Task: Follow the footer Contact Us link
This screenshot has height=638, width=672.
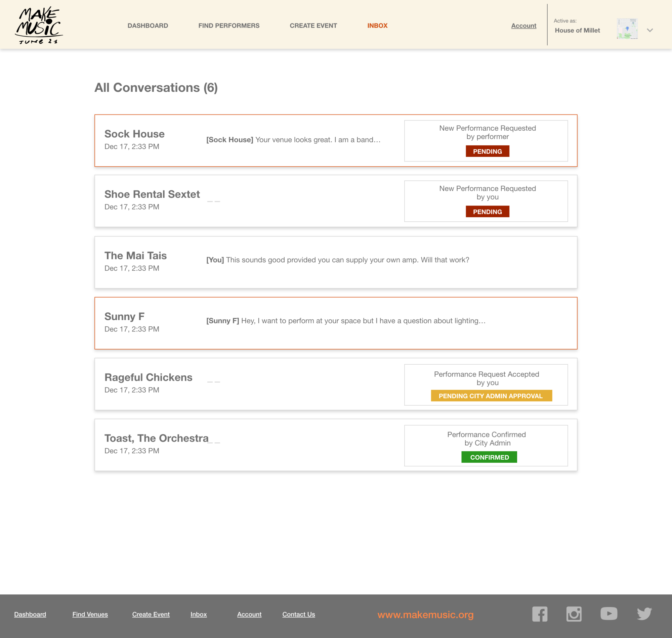Action: (x=298, y=614)
